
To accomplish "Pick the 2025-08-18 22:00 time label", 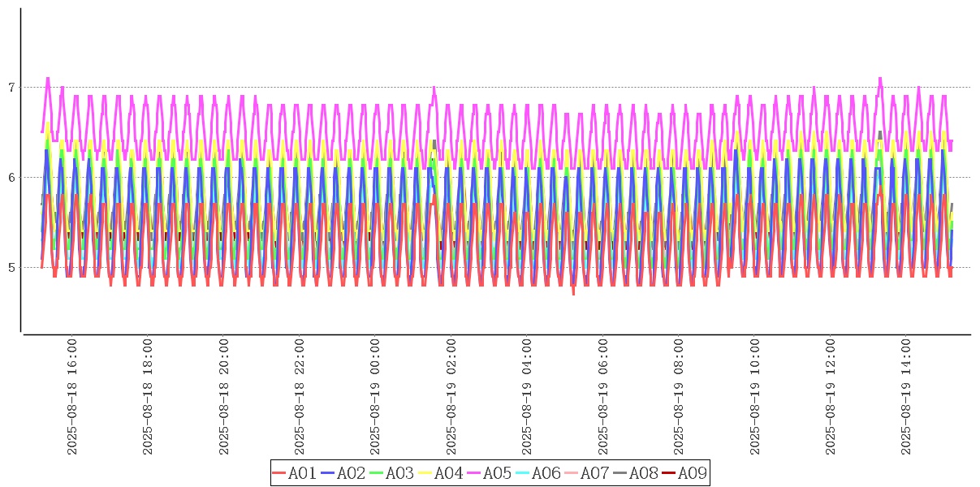I will [x=300, y=398].
